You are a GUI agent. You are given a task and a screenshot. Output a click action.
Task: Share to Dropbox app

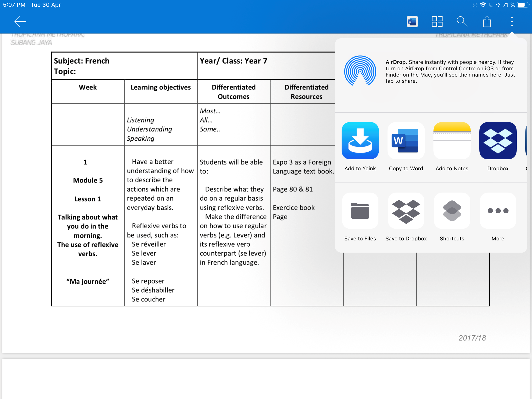[498, 146]
